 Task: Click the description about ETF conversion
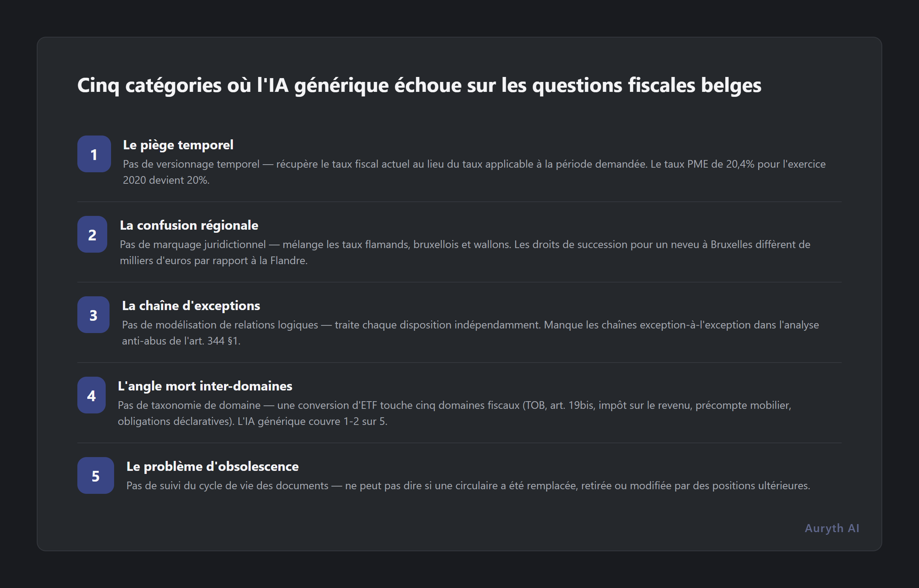pos(454,413)
